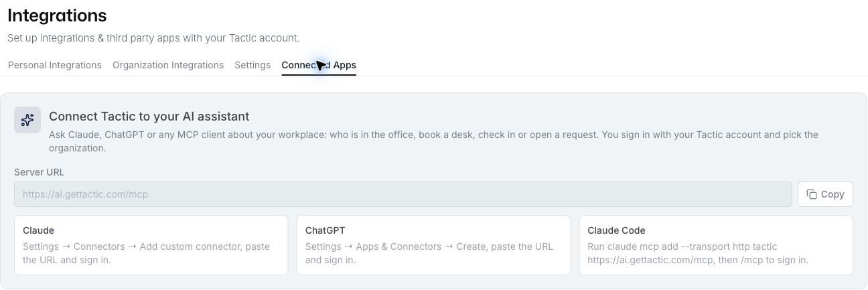Open the Settings tab

click(x=252, y=65)
